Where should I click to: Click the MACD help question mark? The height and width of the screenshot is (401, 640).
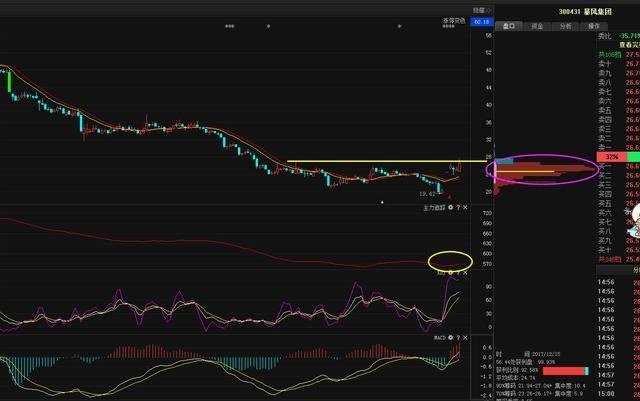coord(458,338)
